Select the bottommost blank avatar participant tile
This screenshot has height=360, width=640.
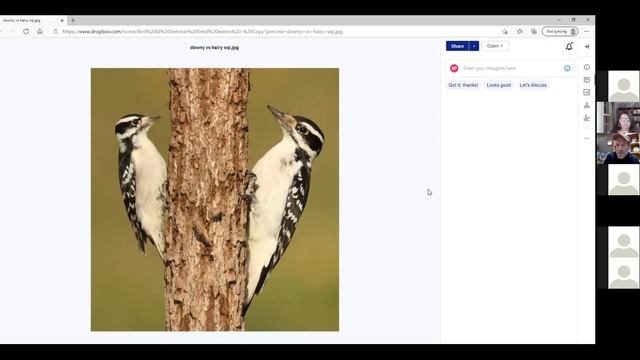(x=623, y=273)
